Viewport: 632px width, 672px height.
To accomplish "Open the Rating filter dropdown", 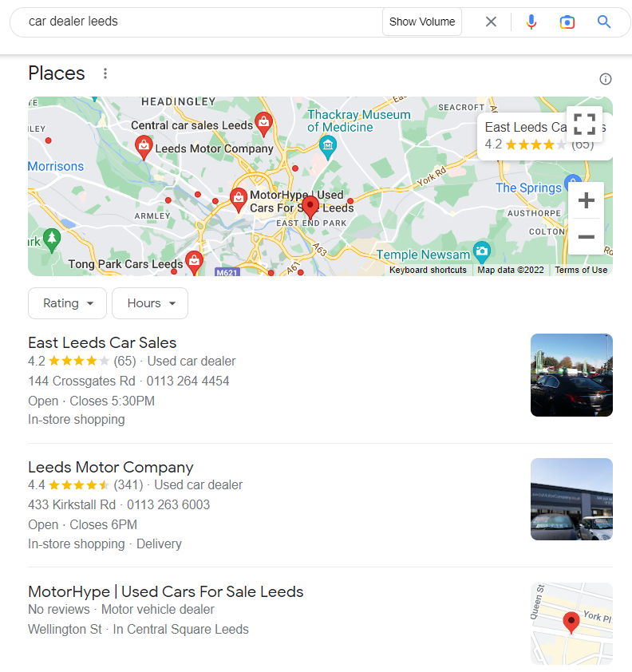I will (68, 303).
